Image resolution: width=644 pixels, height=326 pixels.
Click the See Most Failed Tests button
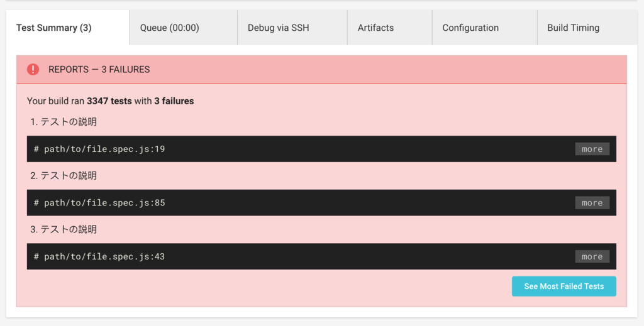[x=564, y=286]
